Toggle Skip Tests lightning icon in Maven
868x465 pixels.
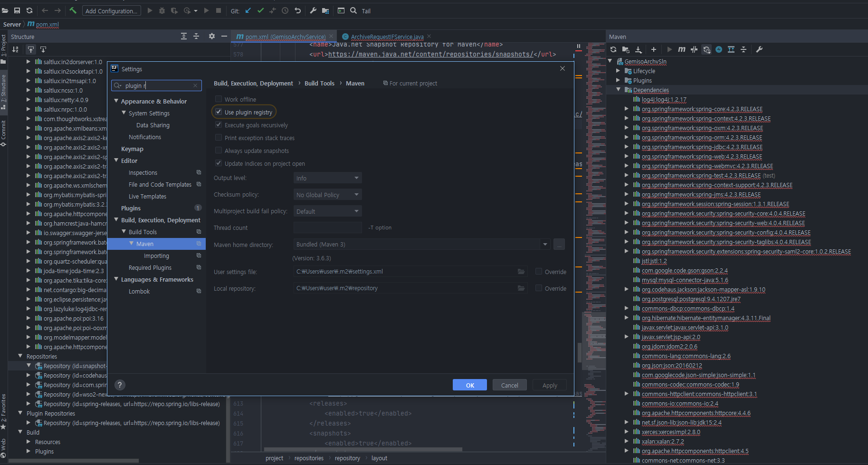719,49
